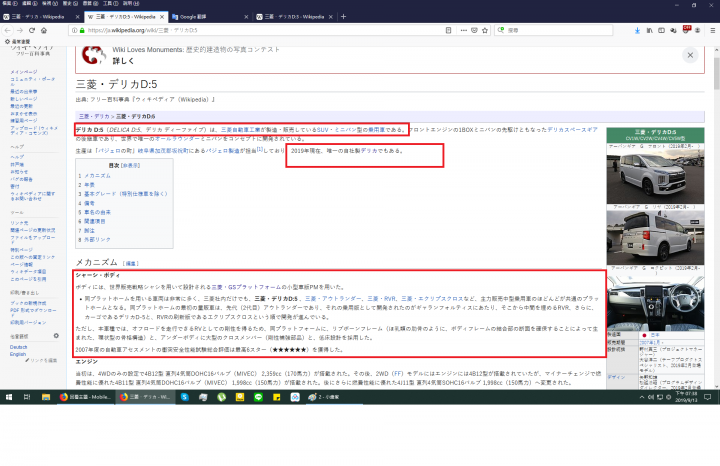Open the front view car photo in infobox
720x466 pixels.
655,176
